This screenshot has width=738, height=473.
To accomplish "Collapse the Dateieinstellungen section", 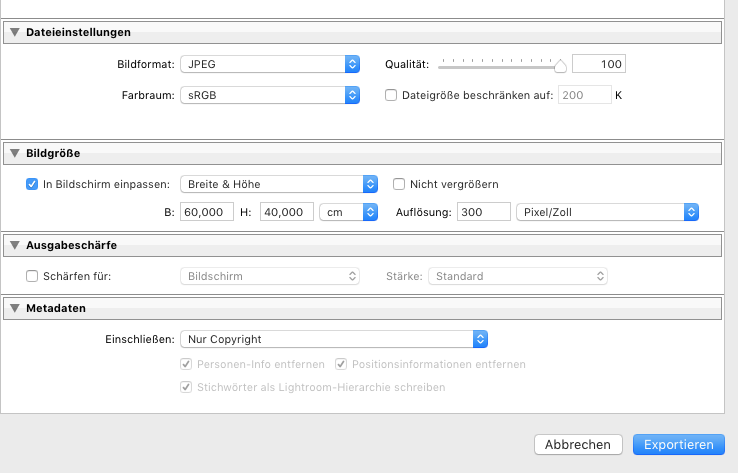I will coord(15,33).
